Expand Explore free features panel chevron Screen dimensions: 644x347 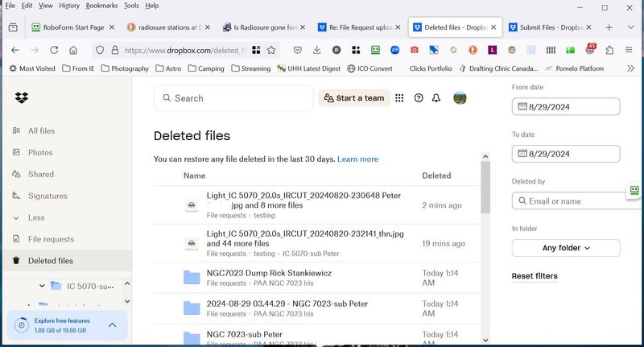[113, 325]
